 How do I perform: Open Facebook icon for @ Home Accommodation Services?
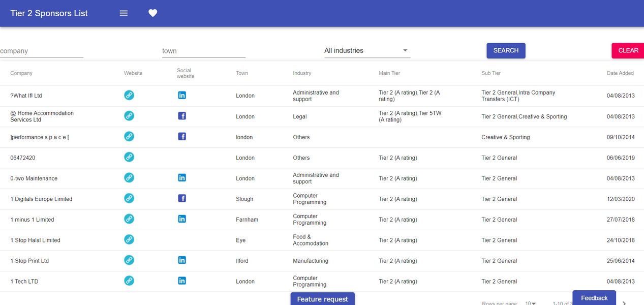(181, 115)
